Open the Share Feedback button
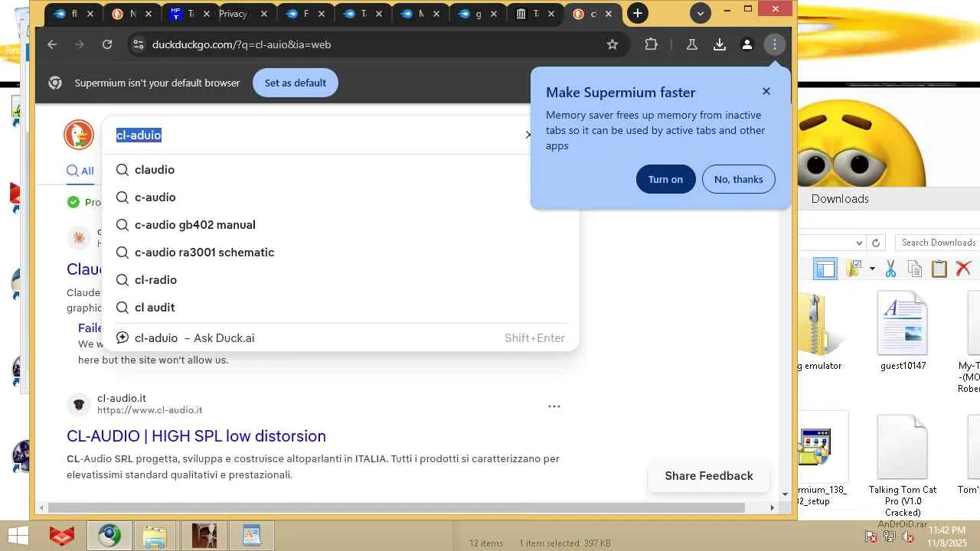This screenshot has width=980, height=551. (x=709, y=476)
